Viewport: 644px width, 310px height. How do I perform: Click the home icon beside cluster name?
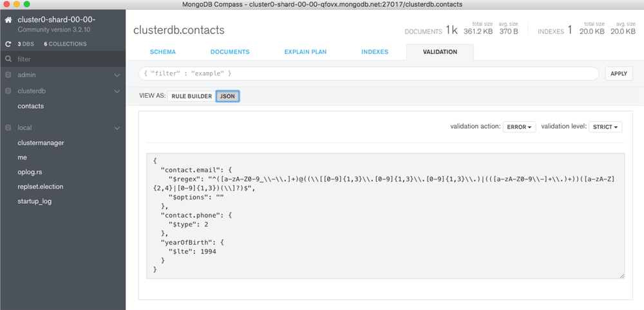[8, 20]
